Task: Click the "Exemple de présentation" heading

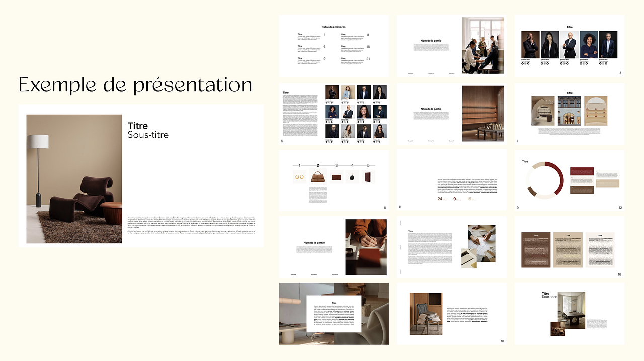Action: [135, 85]
